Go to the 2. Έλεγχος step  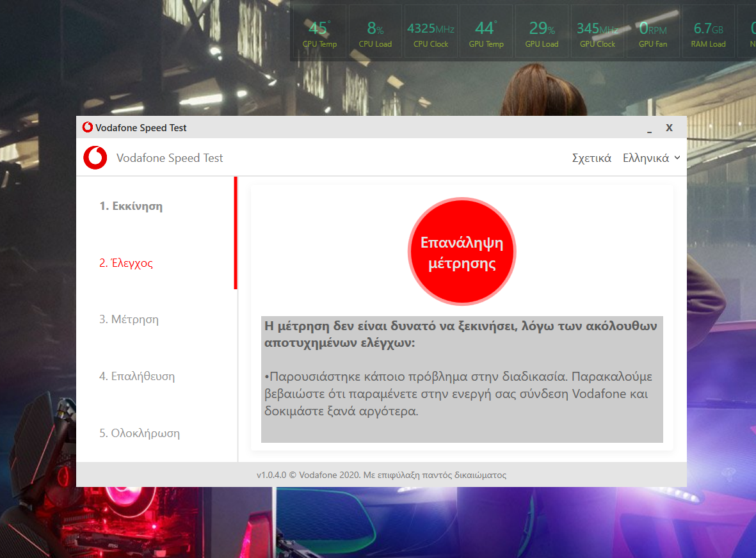[126, 263]
